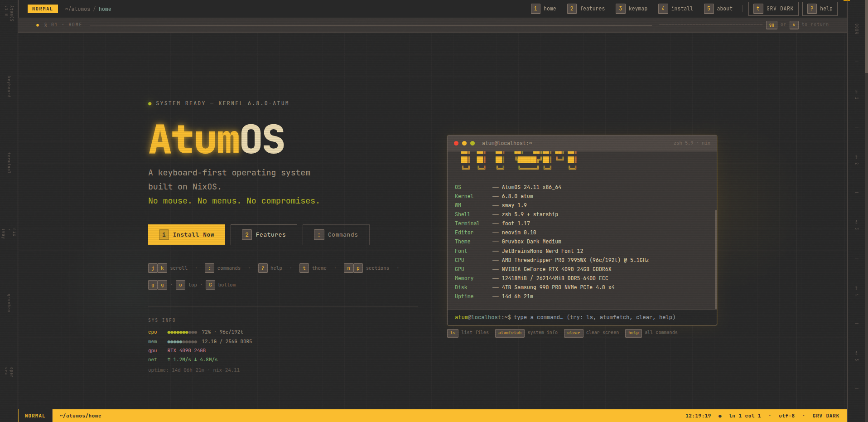Toggle the GRV DARK theme button
This screenshot has height=422, width=868.
point(773,9)
